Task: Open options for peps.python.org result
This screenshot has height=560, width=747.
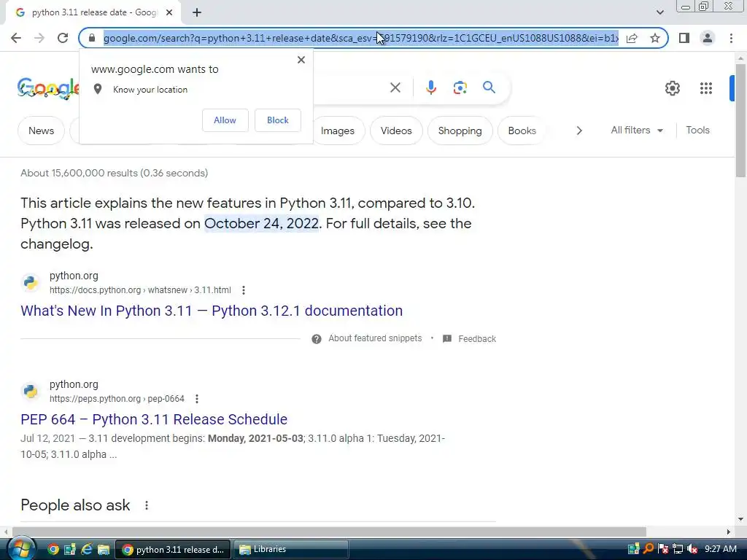Action: (x=197, y=399)
